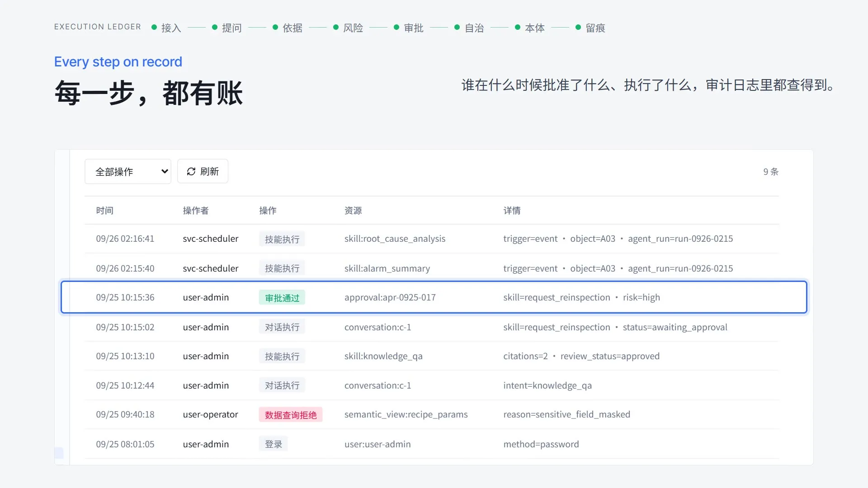
Task: Click reason=sensitive_field_masked details cell
Action: point(566,414)
